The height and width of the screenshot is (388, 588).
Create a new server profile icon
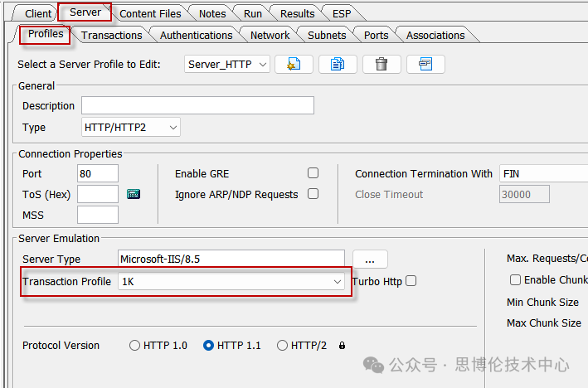[x=294, y=64]
